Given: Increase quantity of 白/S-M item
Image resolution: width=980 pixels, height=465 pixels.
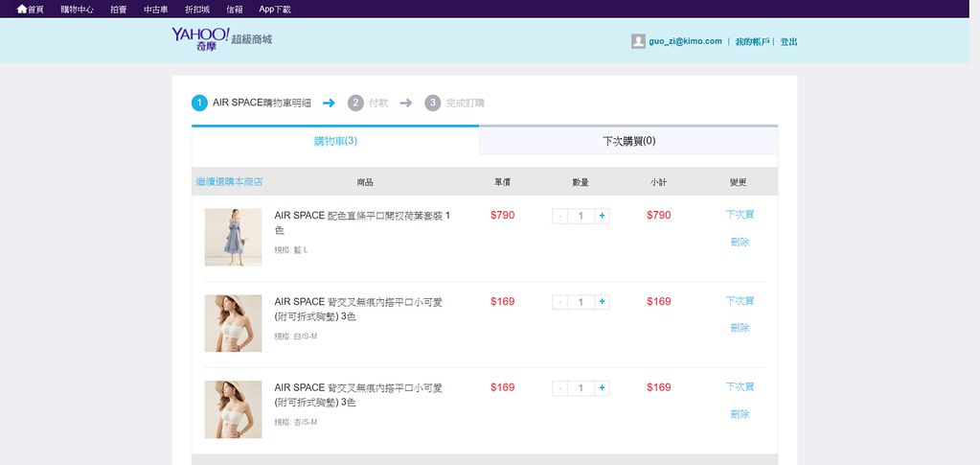Looking at the screenshot, I should coord(602,302).
